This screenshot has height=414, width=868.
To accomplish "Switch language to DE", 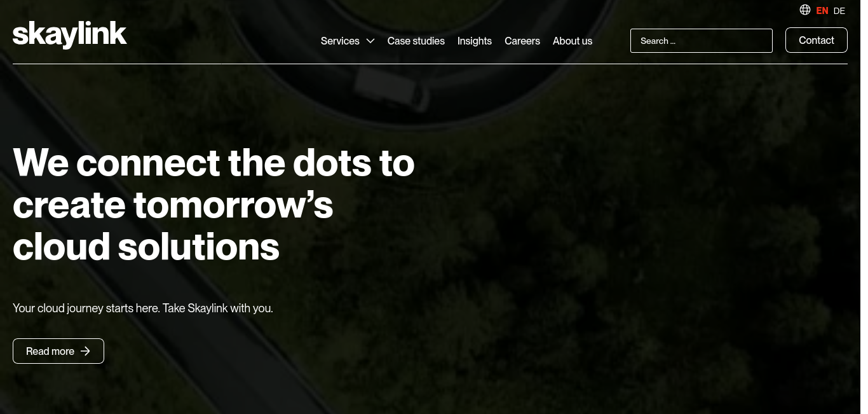I will (839, 11).
